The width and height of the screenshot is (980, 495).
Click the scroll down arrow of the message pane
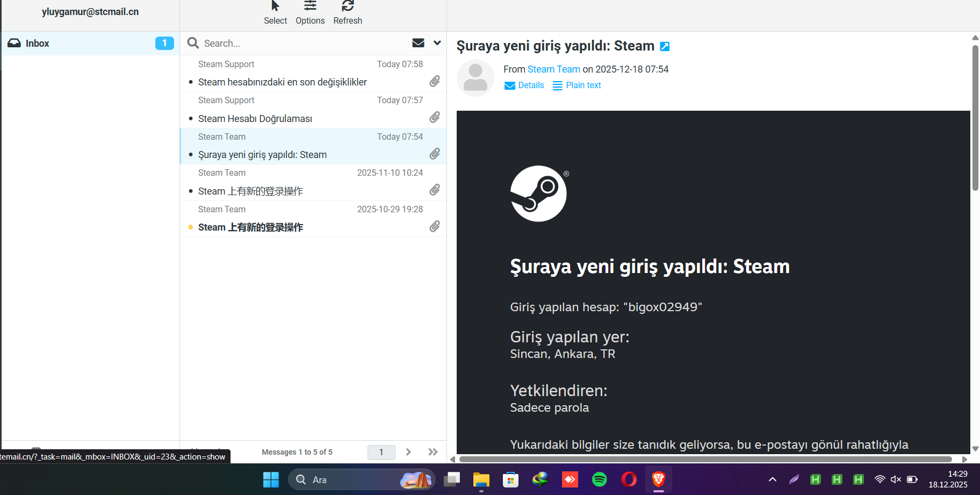pos(975,449)
